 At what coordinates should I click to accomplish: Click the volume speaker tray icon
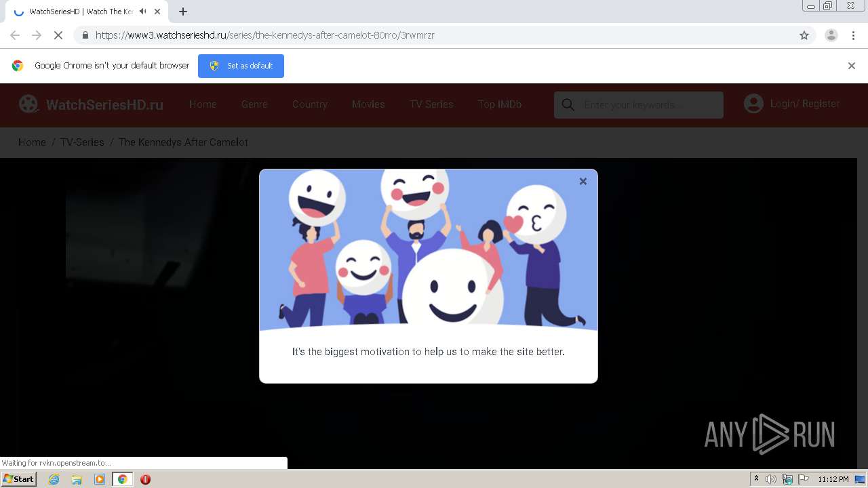click(771, 479)
